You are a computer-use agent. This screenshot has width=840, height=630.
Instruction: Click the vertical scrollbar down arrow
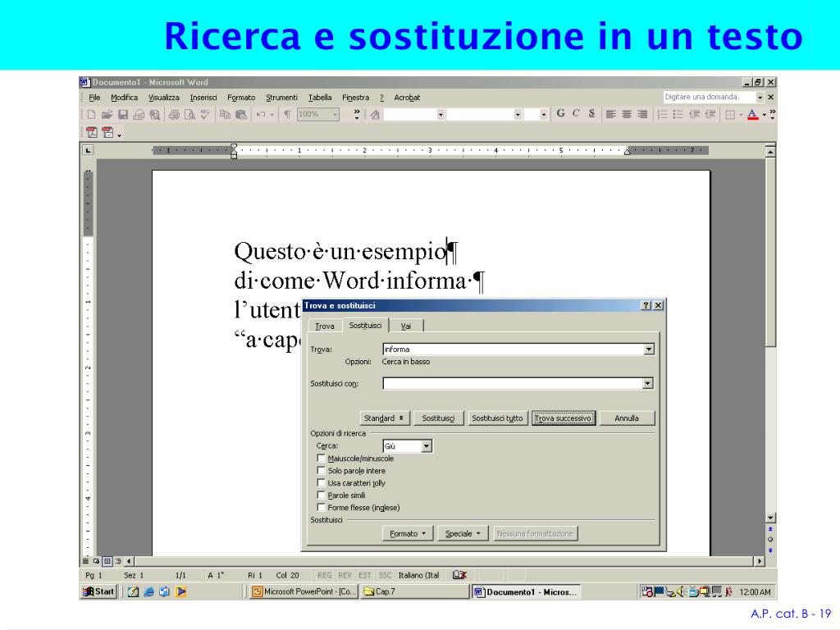770,518
